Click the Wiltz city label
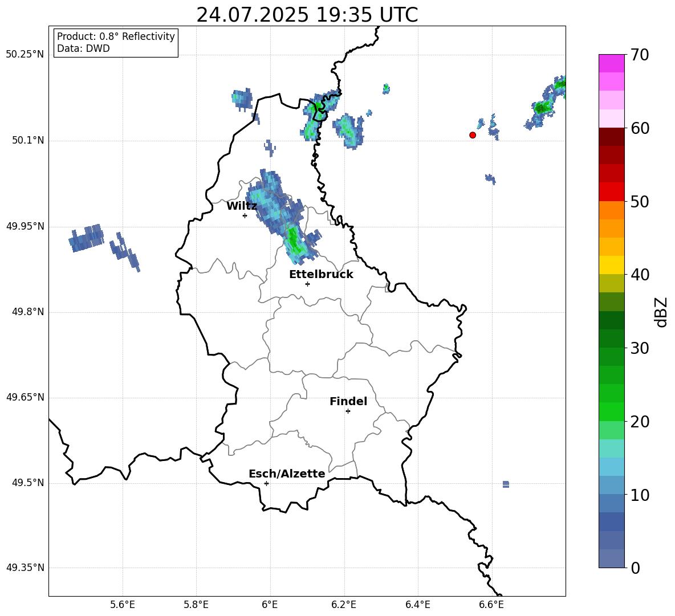 point(242,206)
